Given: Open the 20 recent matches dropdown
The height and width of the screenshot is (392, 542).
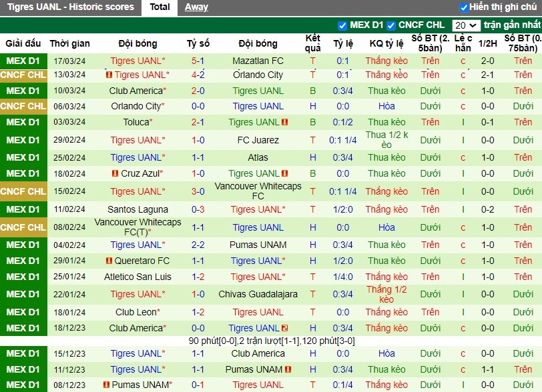Looking at the screenshot, I should pos(466,25).
